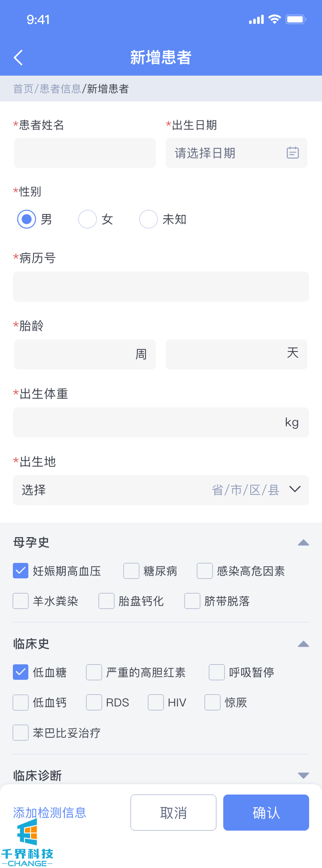Tap the battery status icon
Image resolution: width=322 pixels, height=868 pixels.
pos(296,19)
